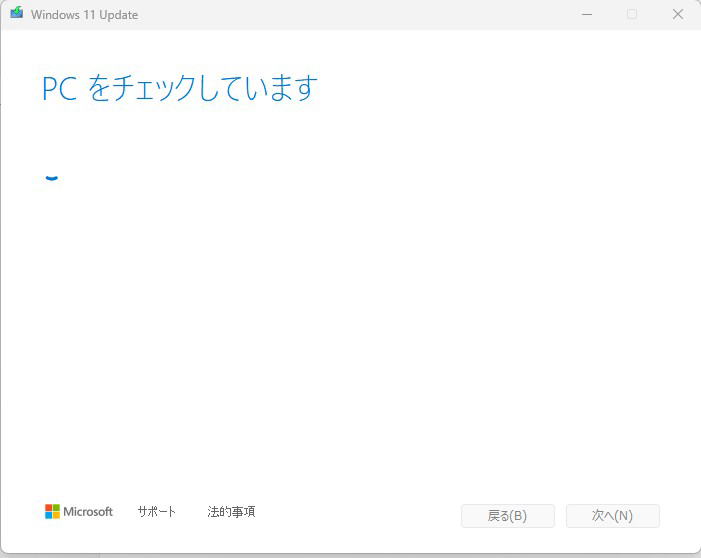
Task: Click the 'Windows 11 Update' title text
Action: [x=84, y=15]
